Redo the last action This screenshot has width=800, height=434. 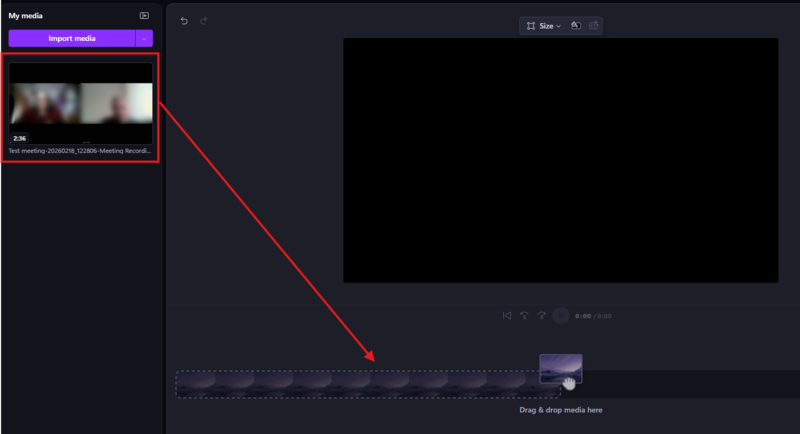click(204, 21)
